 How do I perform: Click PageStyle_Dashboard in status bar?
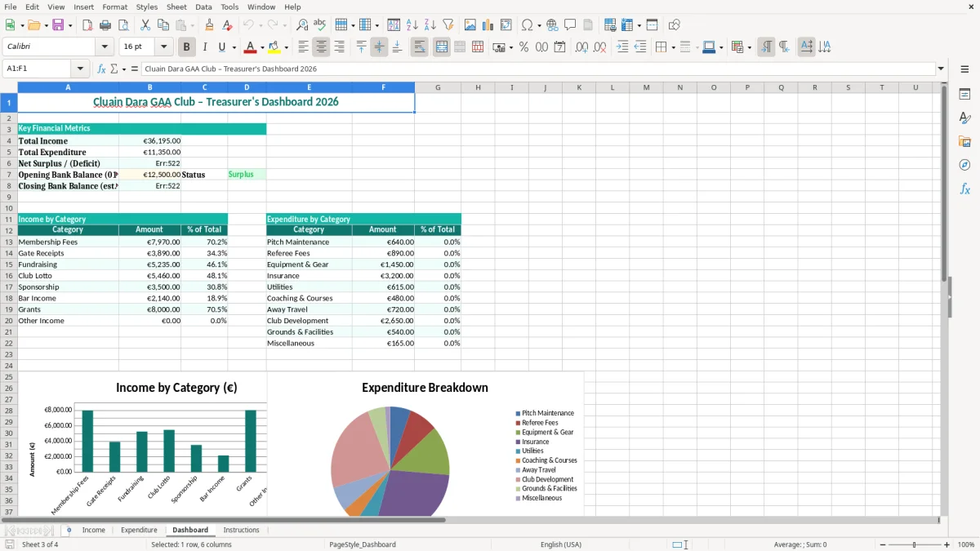click(363, 544)
